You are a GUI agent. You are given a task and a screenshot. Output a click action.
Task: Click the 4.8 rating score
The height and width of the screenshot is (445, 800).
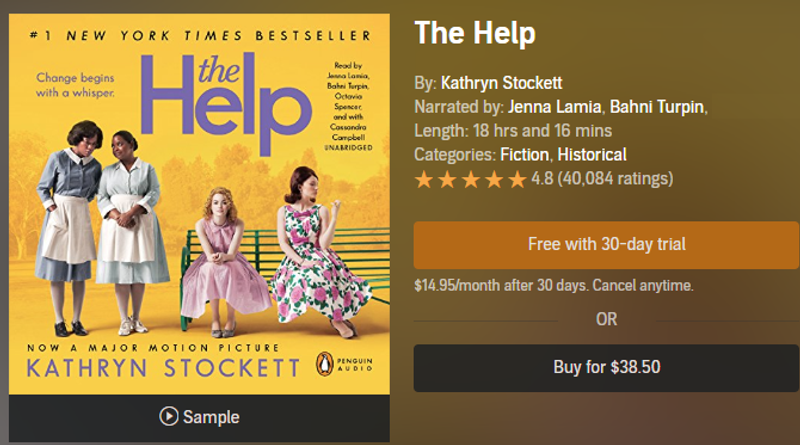pyautogui.click(x=542, y=179)
